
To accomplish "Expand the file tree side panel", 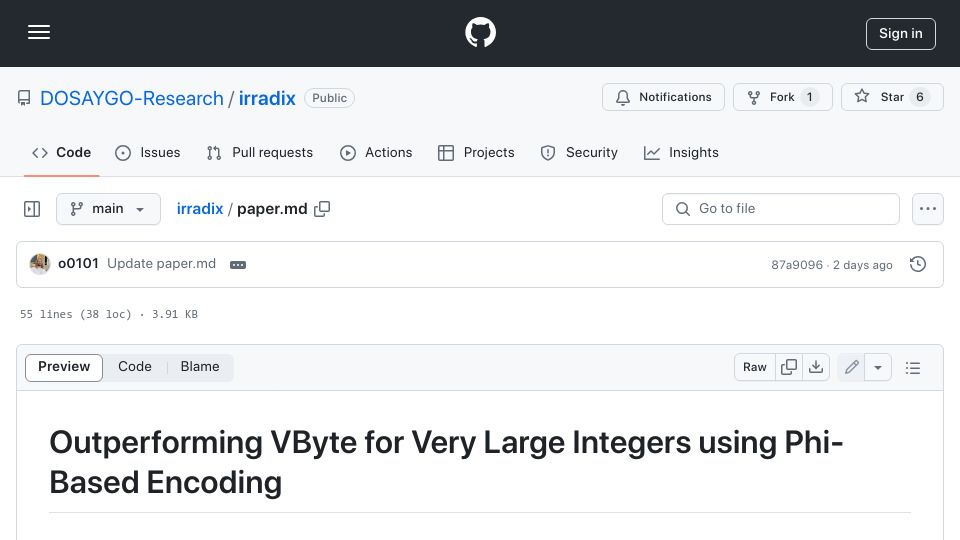I will click(x=32, y=209).
